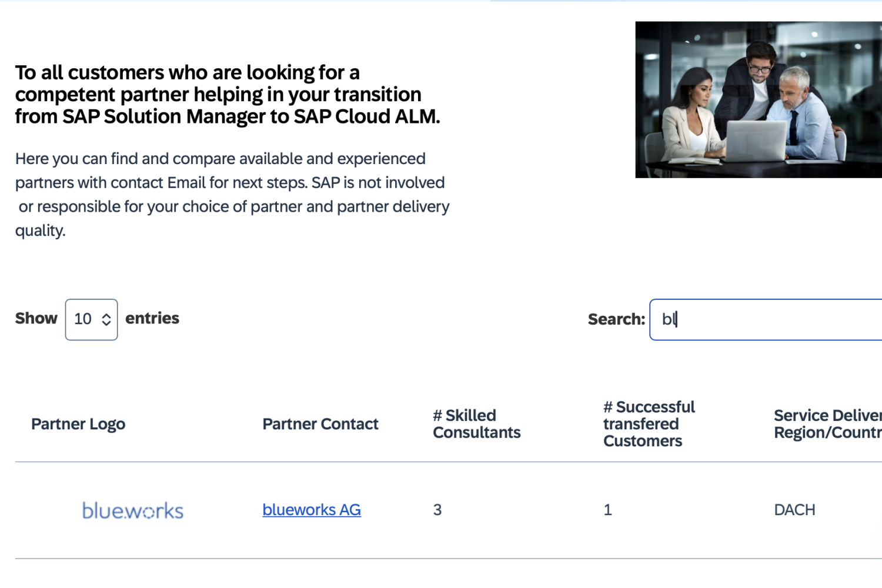The height and width of the screenshot is (588, 882).
Task: Sort by Service Delivery Region/Country column
Action: click(827, 424)
